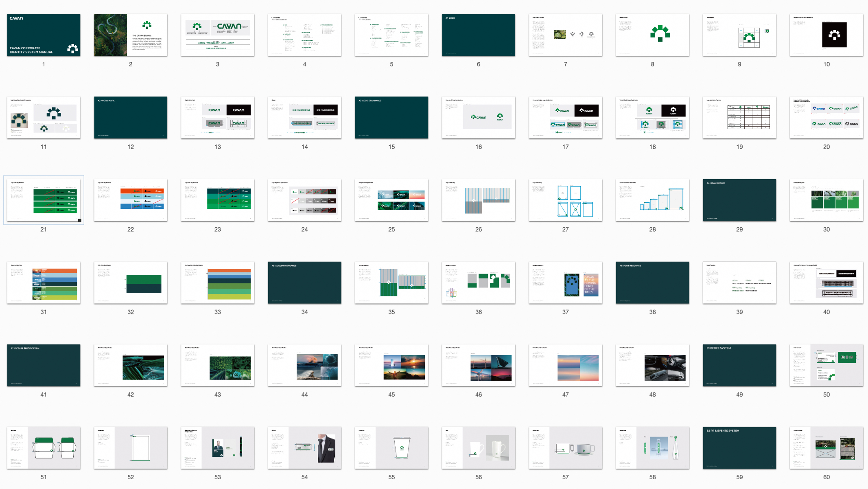
Task: Select slide 1 CAVAN Corporate Identity cover
Action: [44, 35]
